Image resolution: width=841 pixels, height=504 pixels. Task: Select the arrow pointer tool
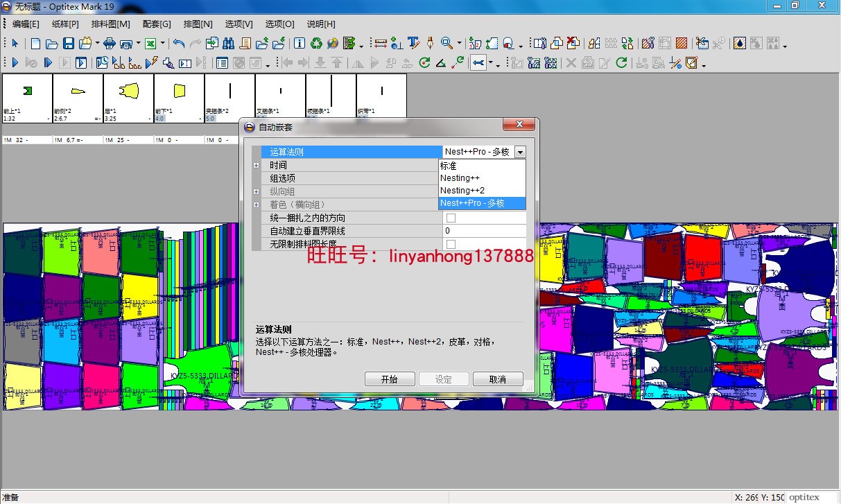[x=15, y=43]
